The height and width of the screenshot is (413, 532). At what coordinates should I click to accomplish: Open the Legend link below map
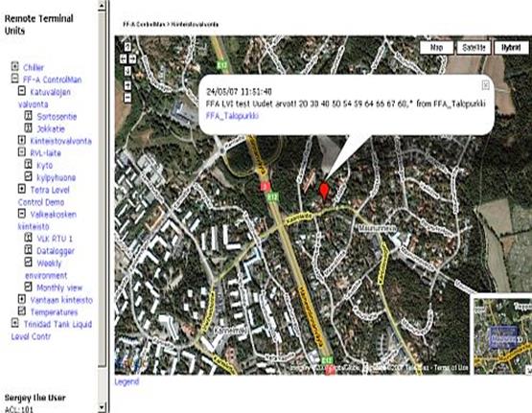coord(127,381)
